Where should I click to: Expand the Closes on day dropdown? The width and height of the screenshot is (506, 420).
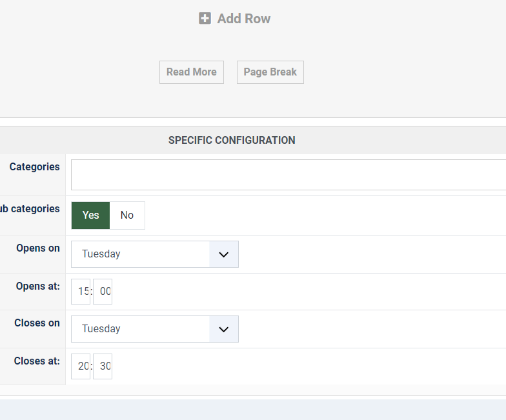tap(141, 329)
